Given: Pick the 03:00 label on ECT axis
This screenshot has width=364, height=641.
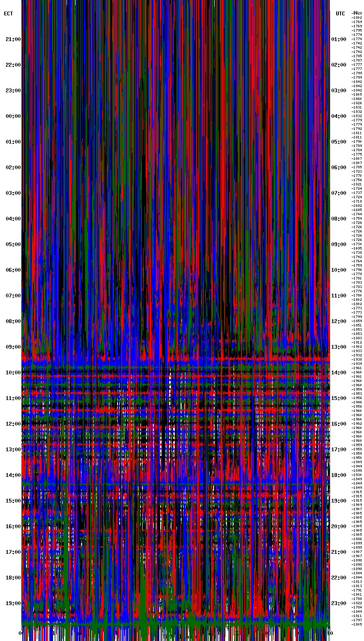Looking at the screenshot, I should coord(13,193).
